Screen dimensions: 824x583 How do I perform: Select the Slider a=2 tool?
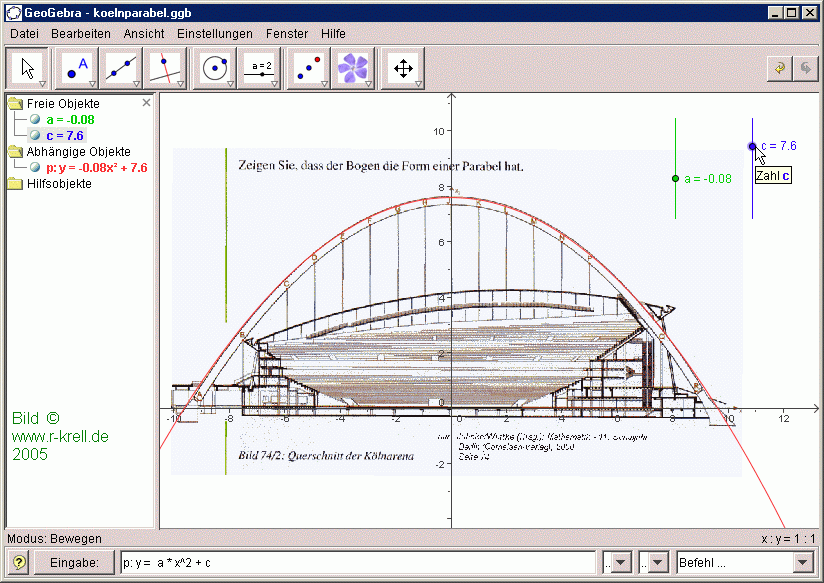(x=261, y=68)
